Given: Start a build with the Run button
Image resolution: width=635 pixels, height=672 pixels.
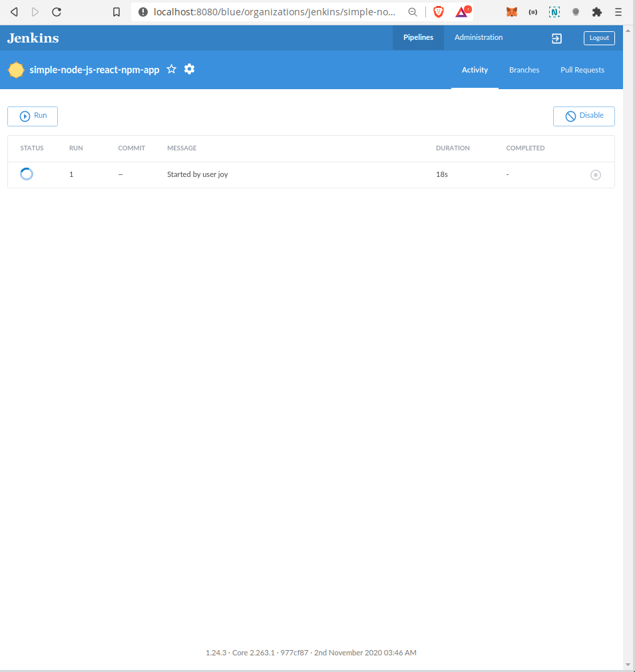Looking at the screenshot, I should pyautogui.click(x=33, y=116).
